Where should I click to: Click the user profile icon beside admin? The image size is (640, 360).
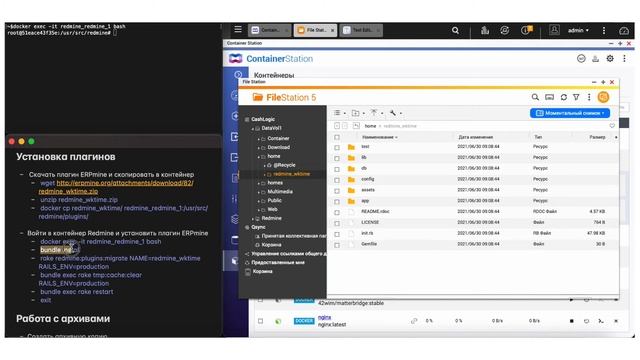tap(554, 30)
